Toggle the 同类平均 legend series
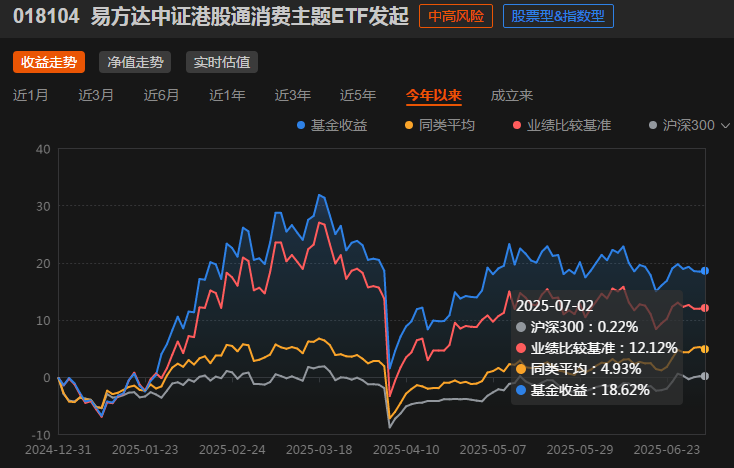Image resolution: width=734 pixels, height=468 pixels. [x=440, y=125]
